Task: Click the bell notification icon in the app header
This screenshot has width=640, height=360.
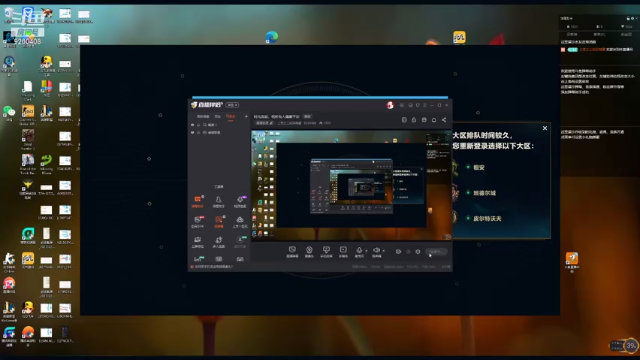Action: coord(434,120)
